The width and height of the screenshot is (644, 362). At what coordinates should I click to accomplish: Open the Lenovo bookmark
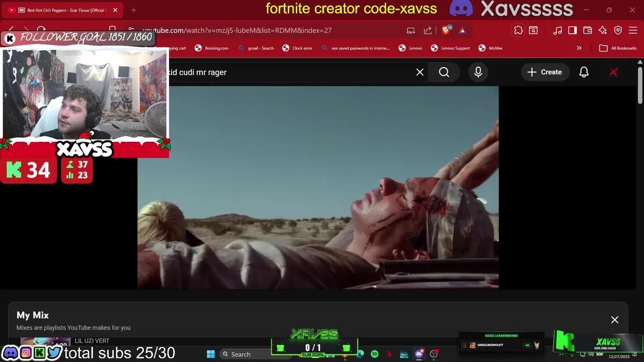pos(411,48)
